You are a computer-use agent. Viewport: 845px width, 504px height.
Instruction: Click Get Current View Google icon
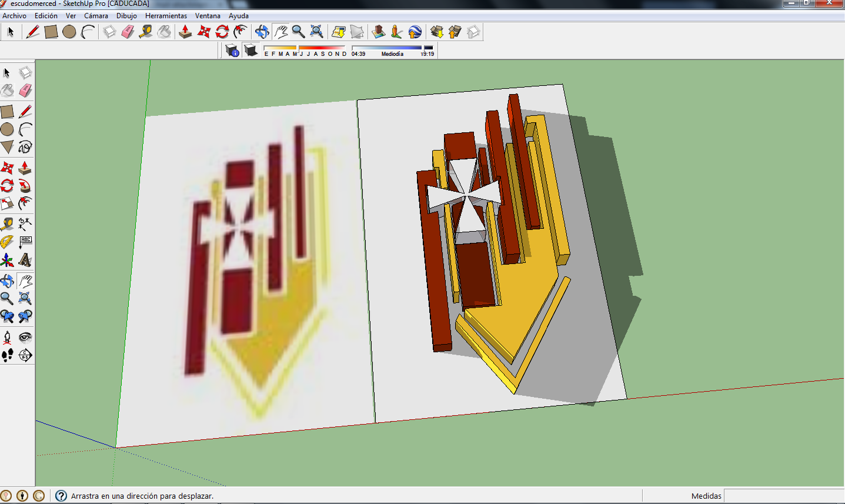coord(339,32)
